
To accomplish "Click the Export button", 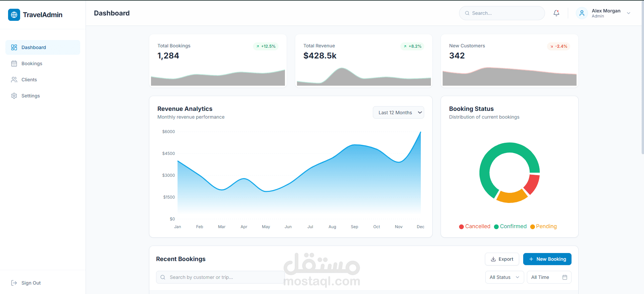I will (502, 259).
